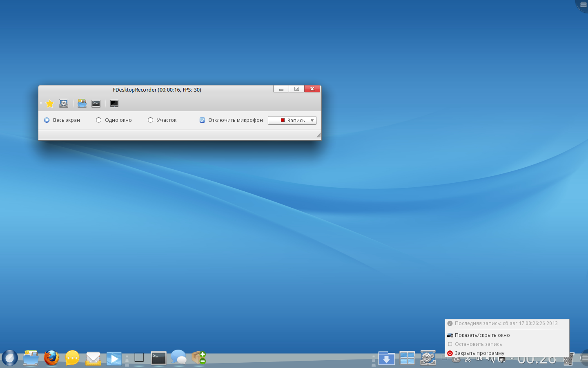
Task: Switch to the empty square task in taskbar
Action: tap(139, 358)
